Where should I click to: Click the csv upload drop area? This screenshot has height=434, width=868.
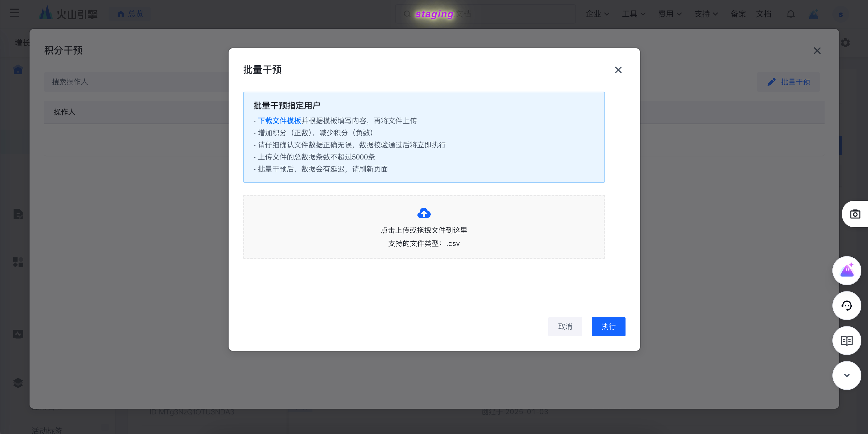(x=424, y=227)
